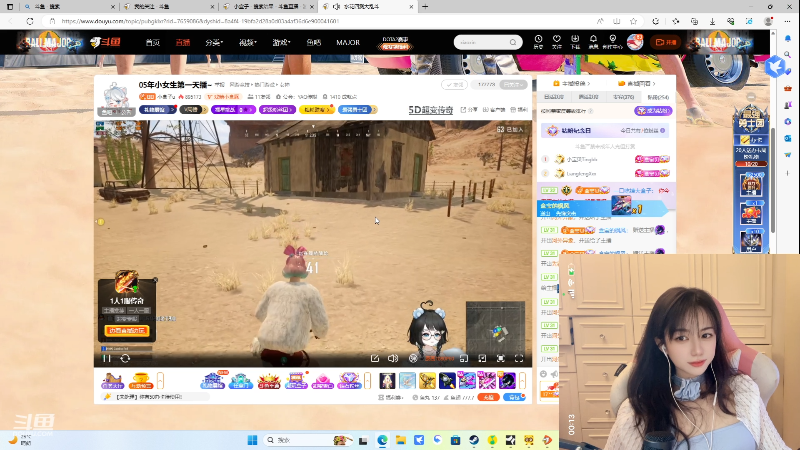
Task: Open the Douyu logo home link
Action: [x=105, y=42]
